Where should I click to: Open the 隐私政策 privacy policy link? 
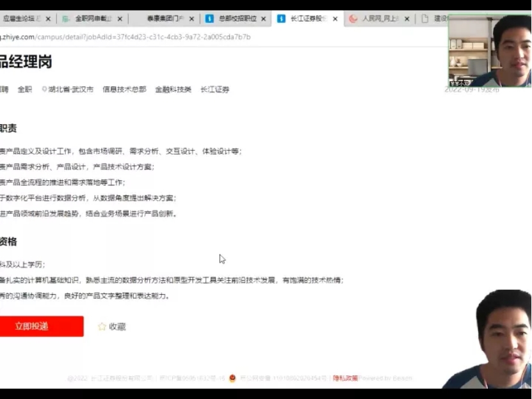[345, 379]
